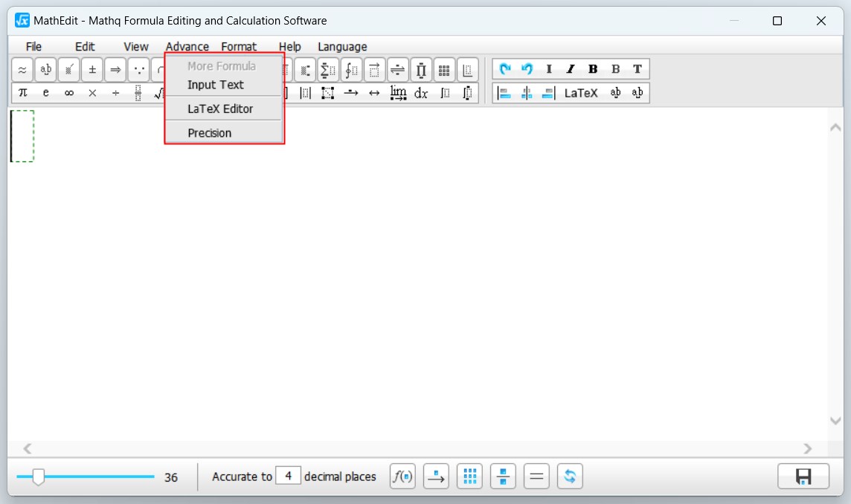Viewport: 851px width, 504px height.
Task: Click the horizontal scrollbar left arrow
Action: [x=27, y=449]
